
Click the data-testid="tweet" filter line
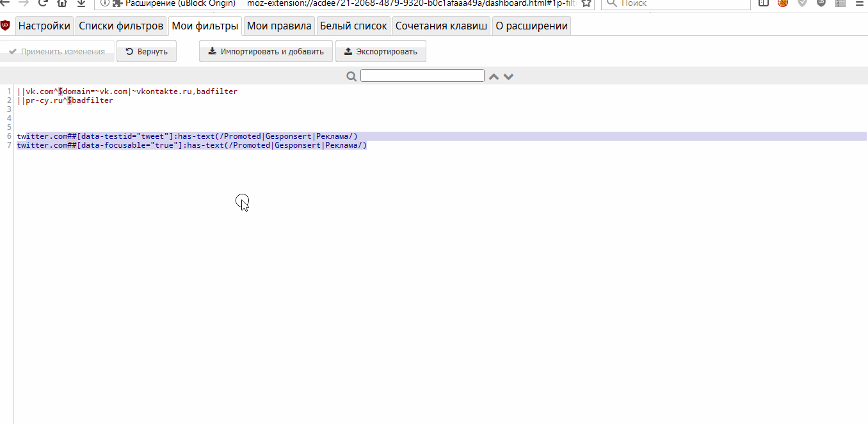click(x=187, y=136)
